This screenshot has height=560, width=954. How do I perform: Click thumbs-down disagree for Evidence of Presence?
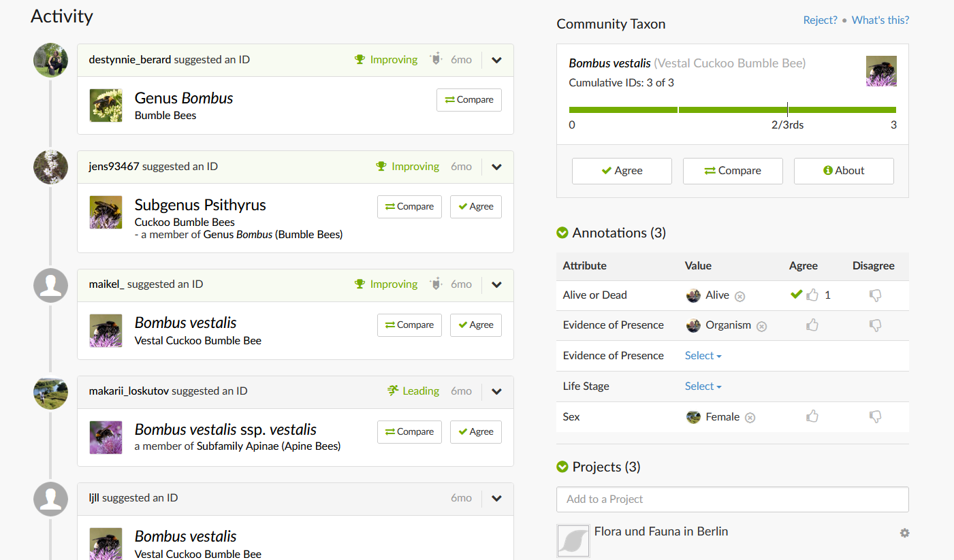coord(875,325)
